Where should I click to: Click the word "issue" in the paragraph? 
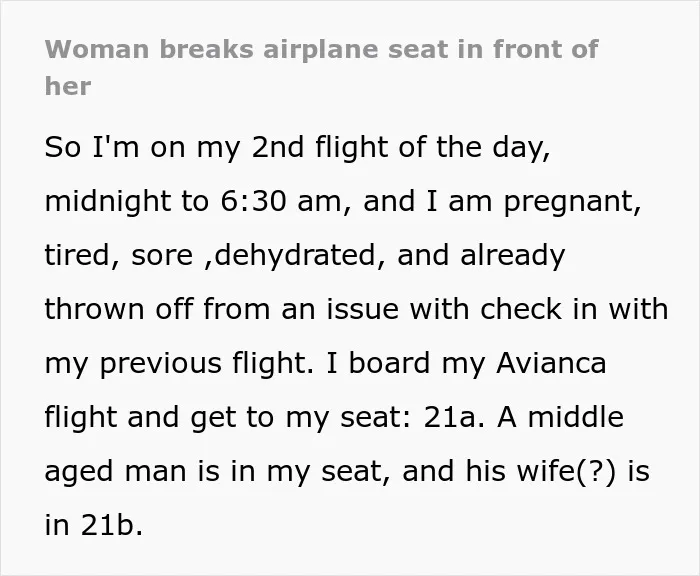pos(362,309)
